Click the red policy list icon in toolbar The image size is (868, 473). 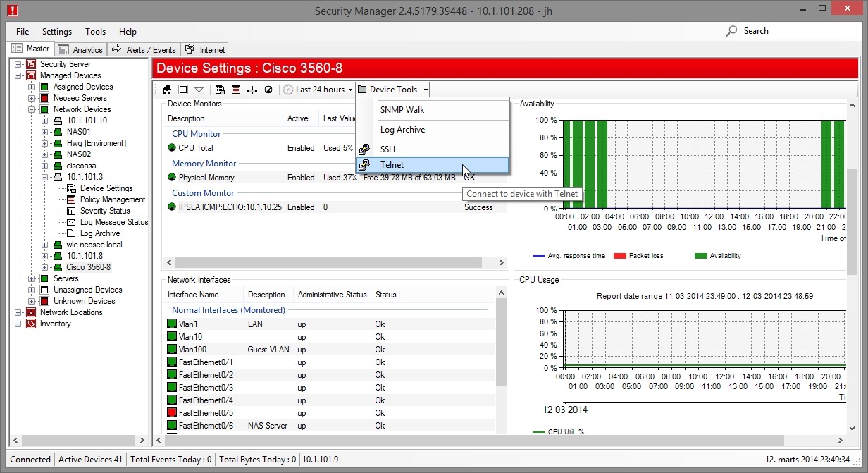[236, 90]
